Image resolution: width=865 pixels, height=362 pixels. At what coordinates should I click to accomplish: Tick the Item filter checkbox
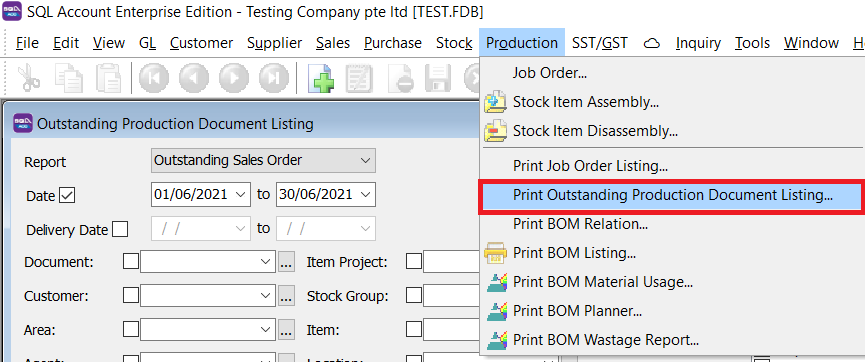click(414, 329)
